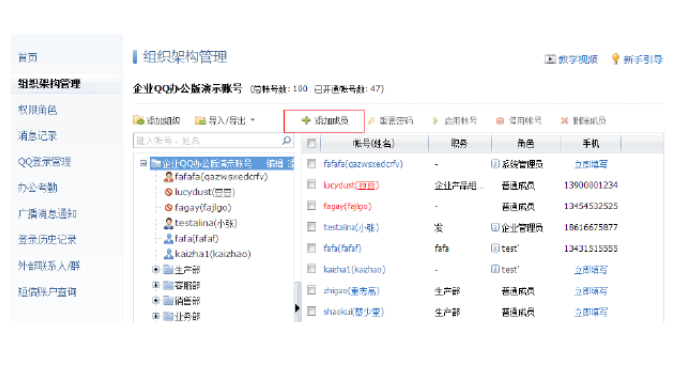
Task: Click 立即填写 in the shaokui row
Action: [x=591, y=312]
